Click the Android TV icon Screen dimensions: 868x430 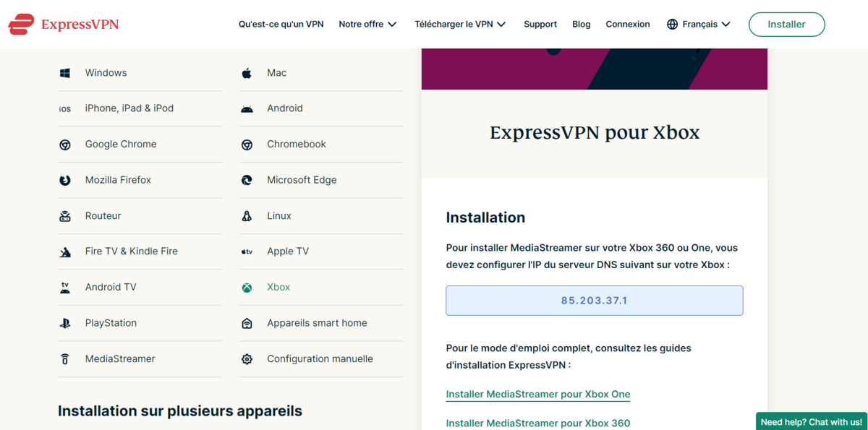click(65, 288)
